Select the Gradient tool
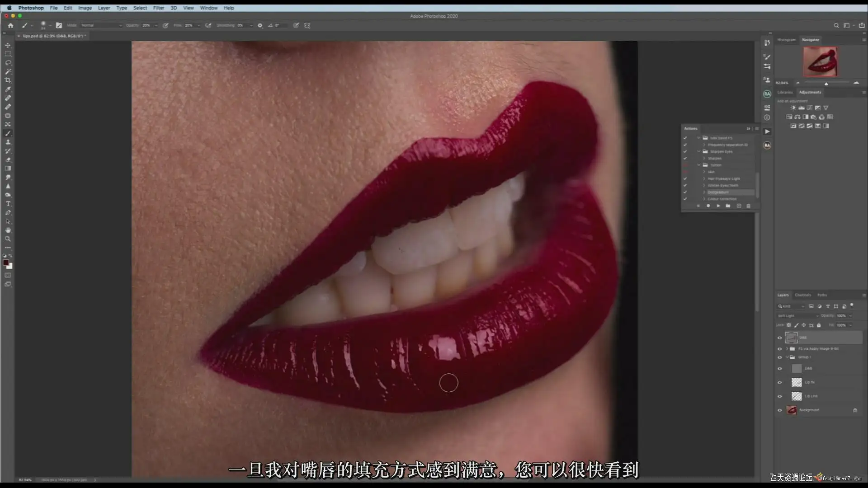Viewport: 868px width, 488px height. click(8, 169)
